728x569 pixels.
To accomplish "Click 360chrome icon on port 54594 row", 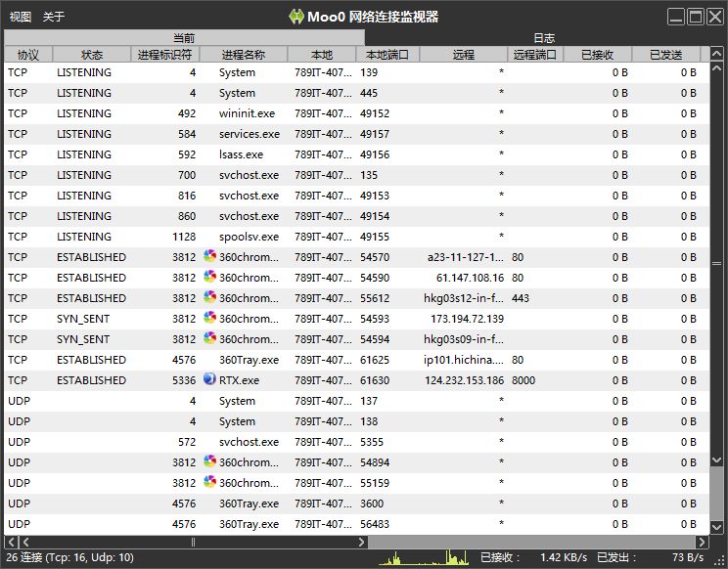I will click(x=209, y=338).
